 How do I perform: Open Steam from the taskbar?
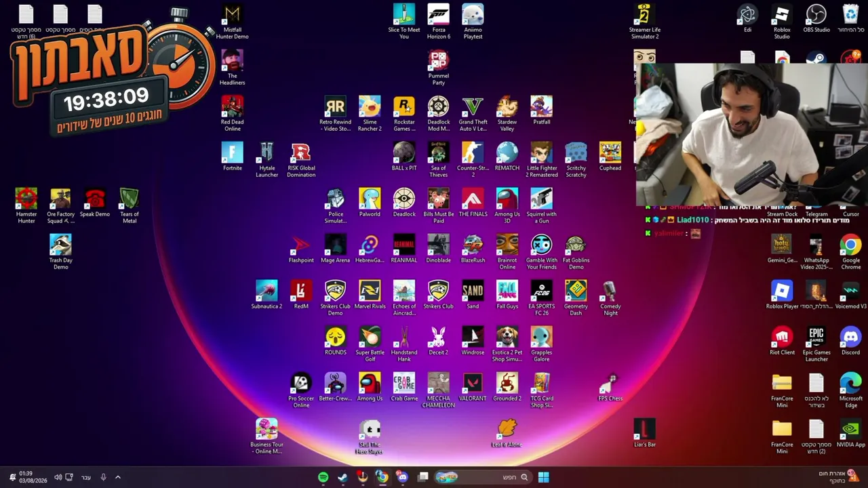click(x=343, y=477)
